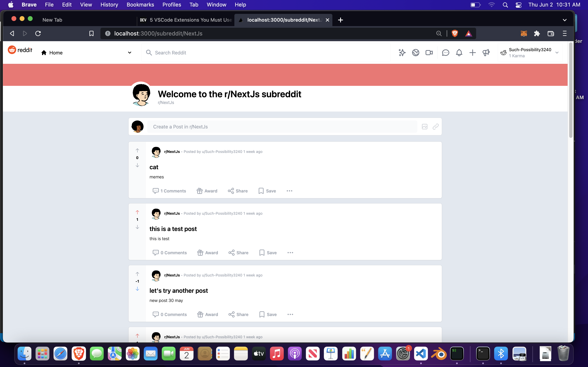Click Save on 'this is a test post'
Image resolution: width=588 pixels, height=367 pixels.
(268, 253)
